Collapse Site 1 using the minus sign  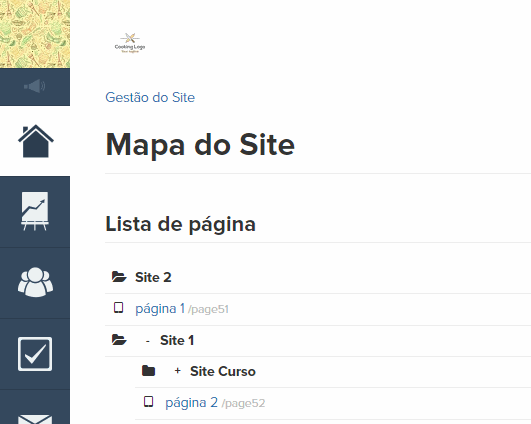click(148, 341)
